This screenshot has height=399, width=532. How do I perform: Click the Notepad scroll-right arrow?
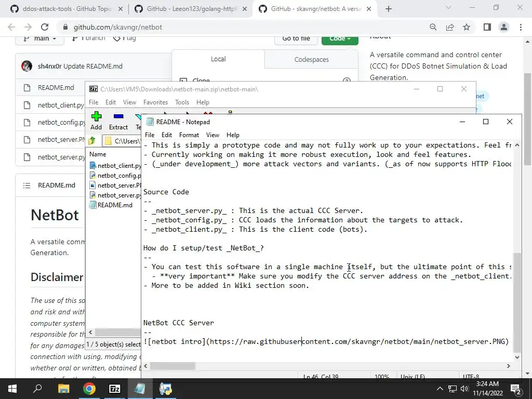(508, 366)
